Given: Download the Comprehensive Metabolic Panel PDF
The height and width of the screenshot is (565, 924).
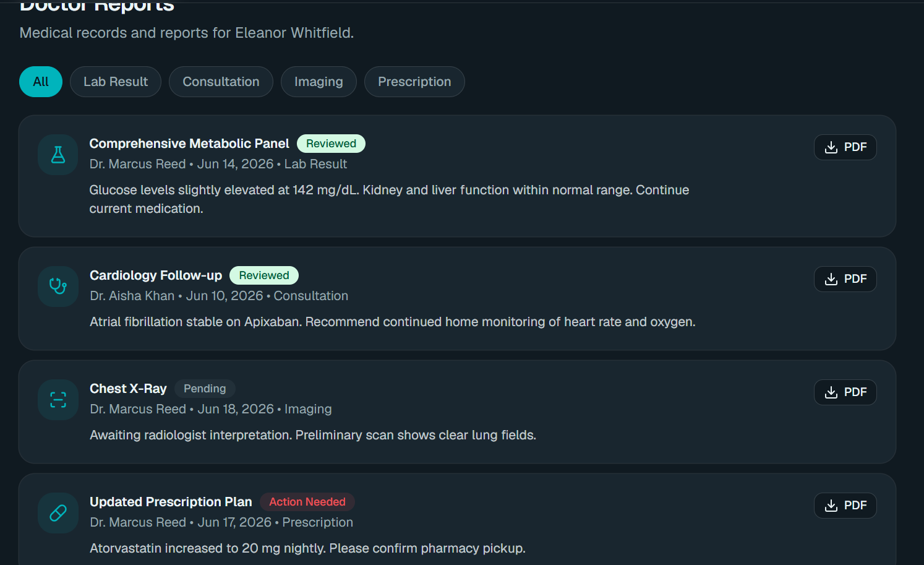Looking at the screenshot, I should click(845, 147).
